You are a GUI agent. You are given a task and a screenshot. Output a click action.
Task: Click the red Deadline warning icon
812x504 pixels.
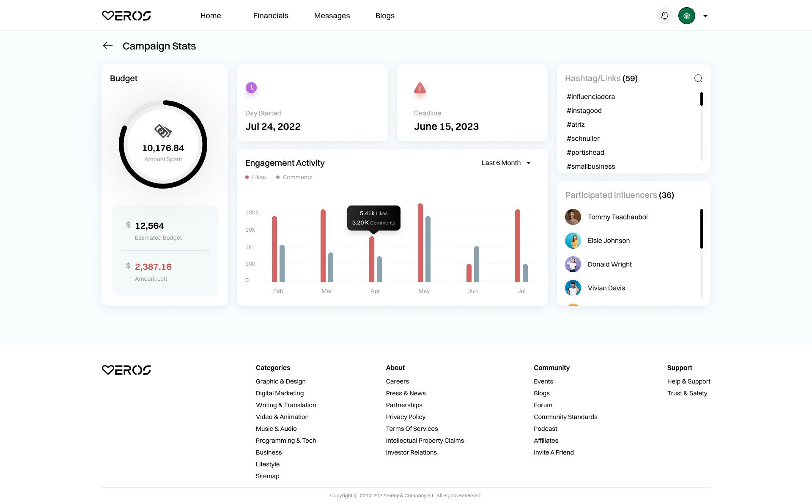(x=420, y=88)
